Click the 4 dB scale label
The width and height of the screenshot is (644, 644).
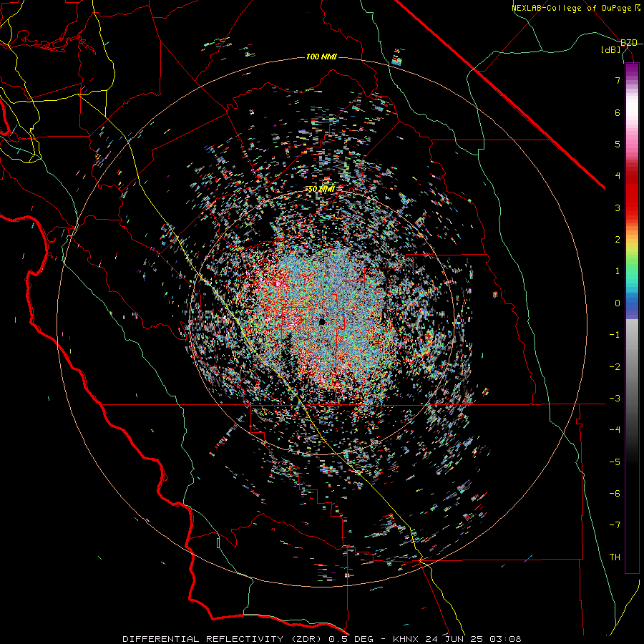coord(618,176)
